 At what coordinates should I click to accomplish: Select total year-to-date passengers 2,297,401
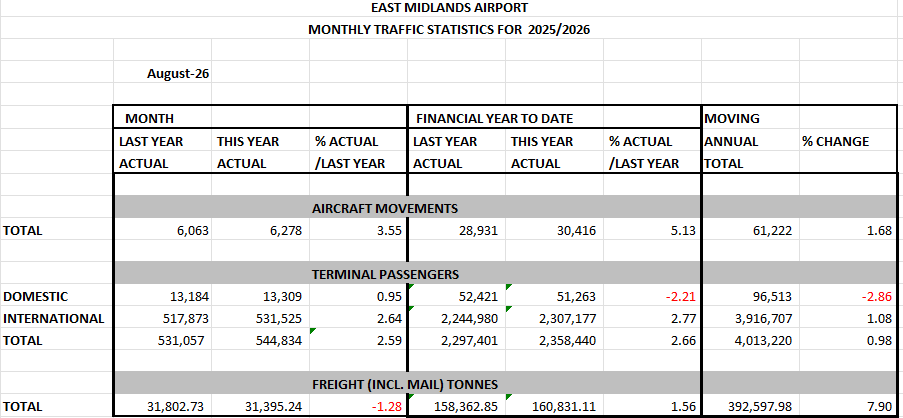[x=471, y=340]
